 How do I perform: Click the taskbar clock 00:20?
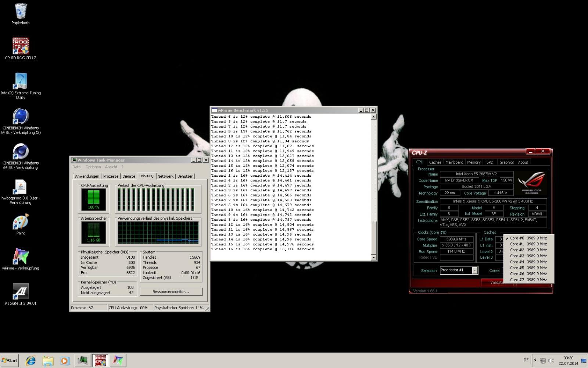(568, 361)
